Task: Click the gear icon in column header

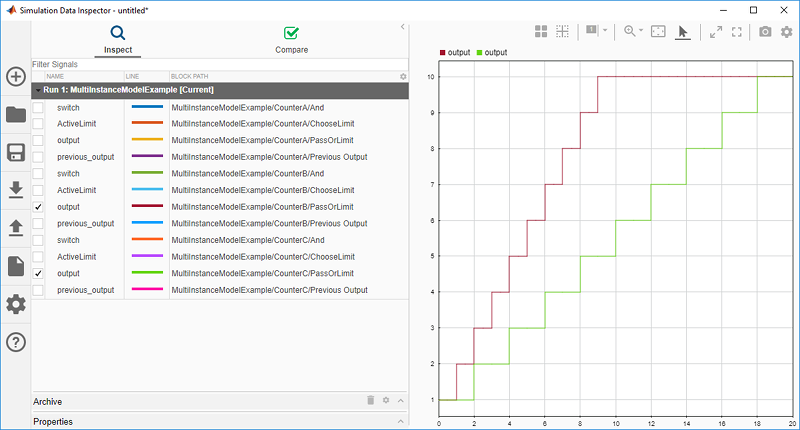Action: [x=403, y=77]
